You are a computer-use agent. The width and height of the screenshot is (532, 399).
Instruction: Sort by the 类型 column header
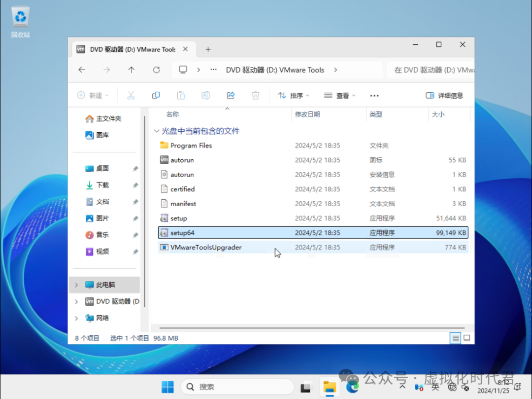pyautogui.click(x=376, y=114)
